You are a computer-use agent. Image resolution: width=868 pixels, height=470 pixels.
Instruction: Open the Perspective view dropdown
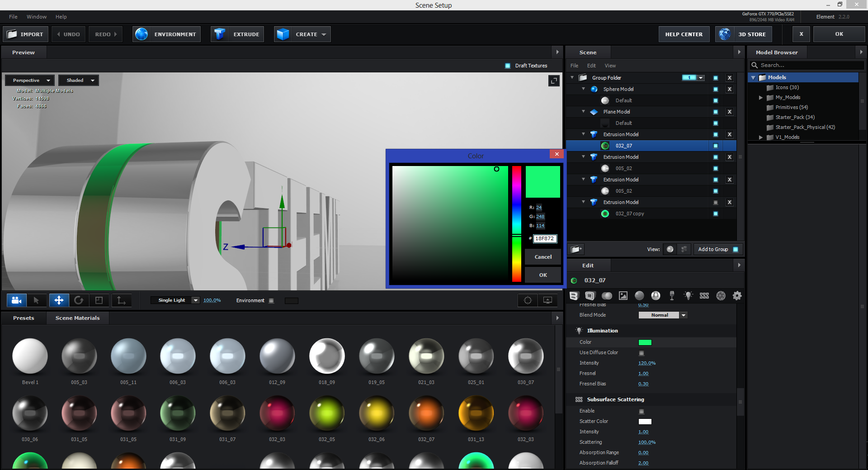coord(30,81)
